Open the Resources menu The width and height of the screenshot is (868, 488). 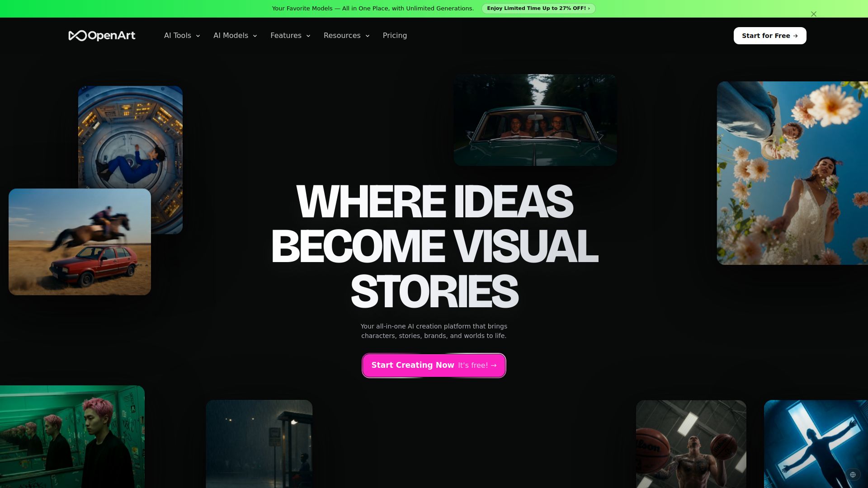coord(346,35)
